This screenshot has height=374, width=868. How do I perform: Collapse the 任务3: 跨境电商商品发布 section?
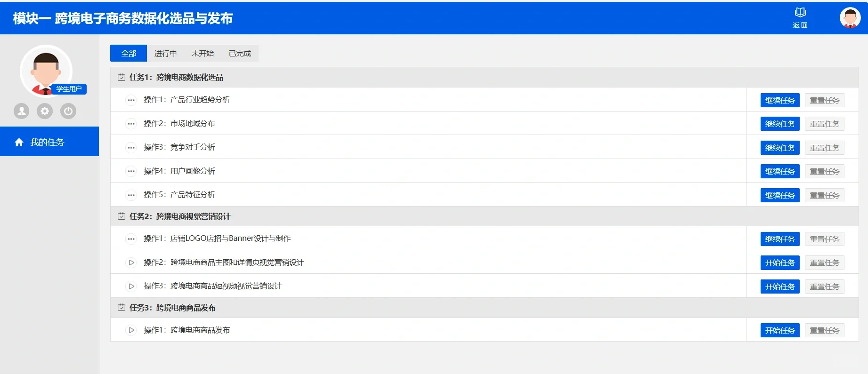pyautogui.click(x=484, y=308)
